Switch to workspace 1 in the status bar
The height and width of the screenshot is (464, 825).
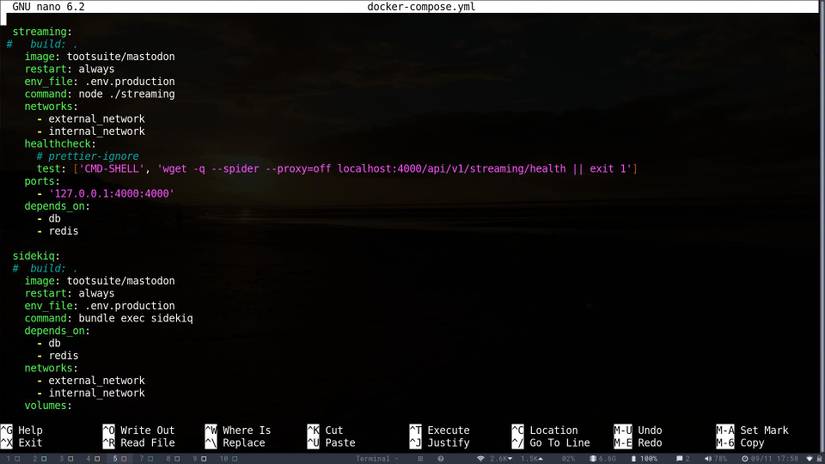[13, 459]
